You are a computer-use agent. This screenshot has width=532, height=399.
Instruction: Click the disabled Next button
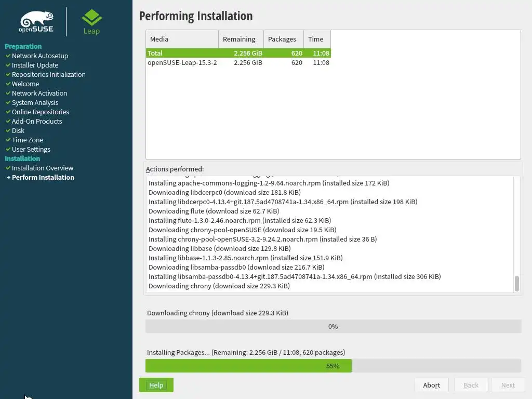(x=508, y=385)
